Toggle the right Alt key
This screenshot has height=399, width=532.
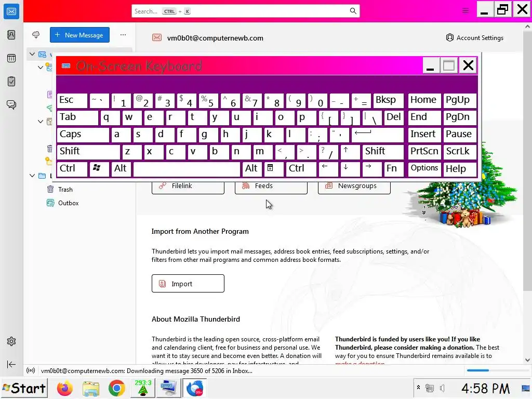click(x=252, y=169)
